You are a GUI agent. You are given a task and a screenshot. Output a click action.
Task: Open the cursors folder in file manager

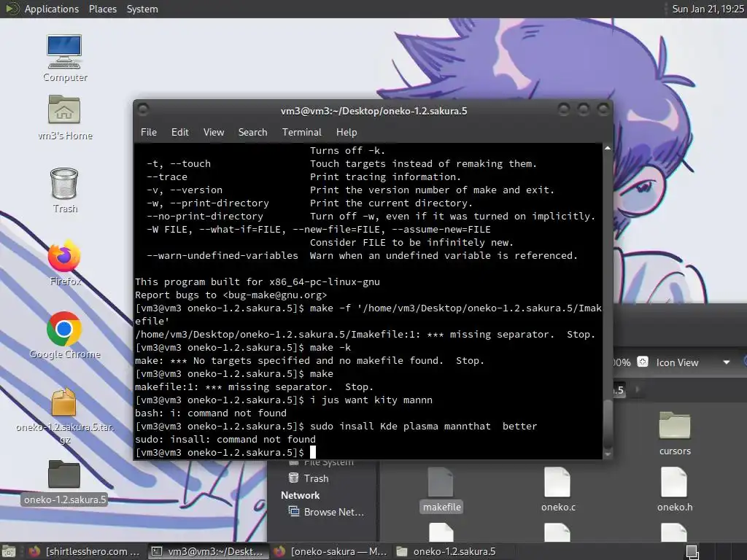point(675,433)
